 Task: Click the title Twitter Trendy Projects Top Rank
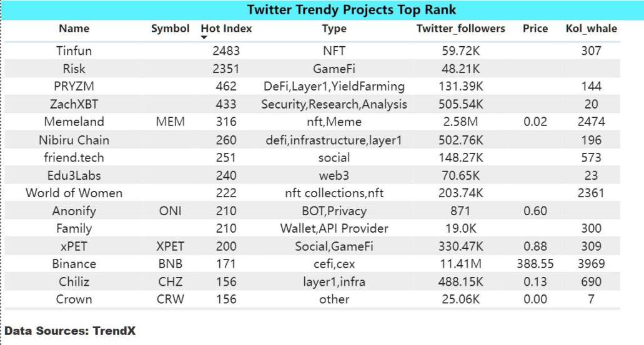click(x=351, y=9)
